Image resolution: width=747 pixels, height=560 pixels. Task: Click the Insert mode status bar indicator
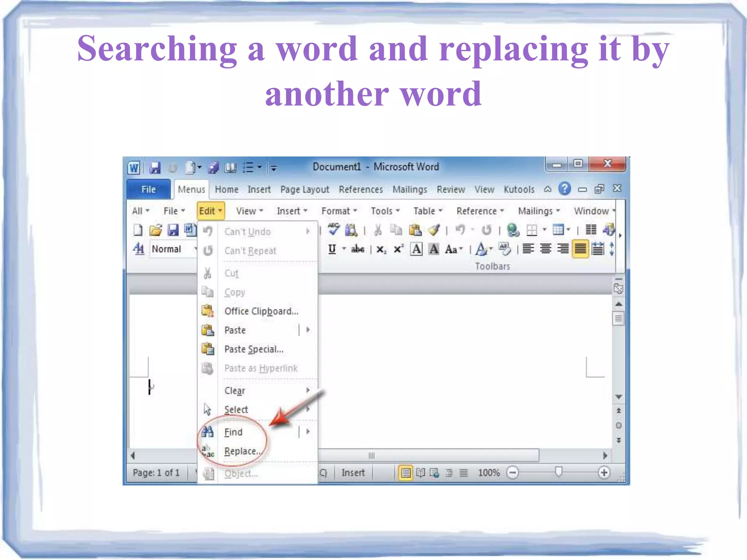pos(353,473)
